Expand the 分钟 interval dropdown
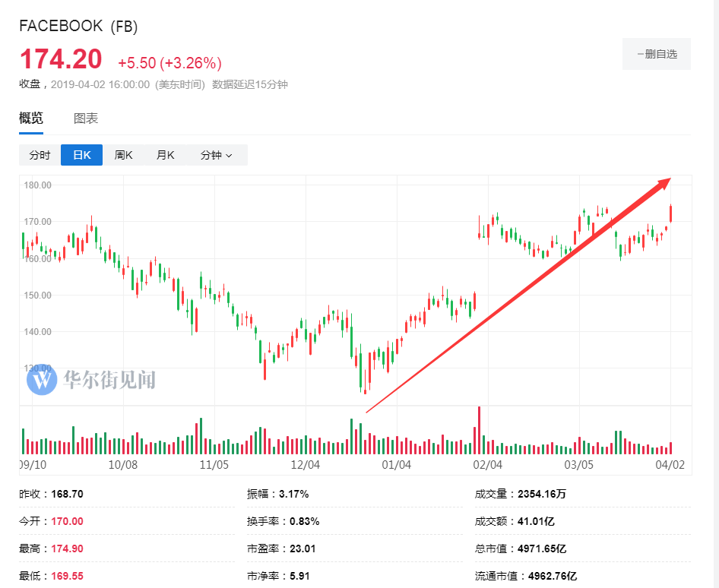The height and width of the screenshot is (588, 719). coord(217,155)
